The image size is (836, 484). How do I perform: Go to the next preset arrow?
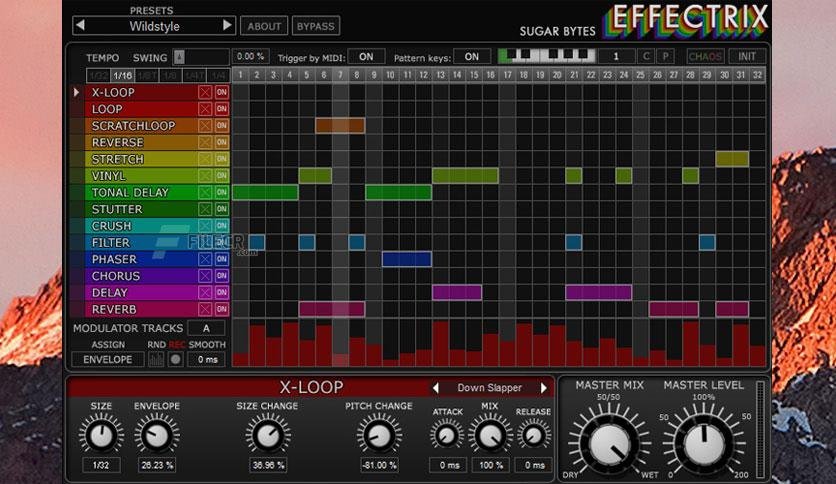click(227, 25)
